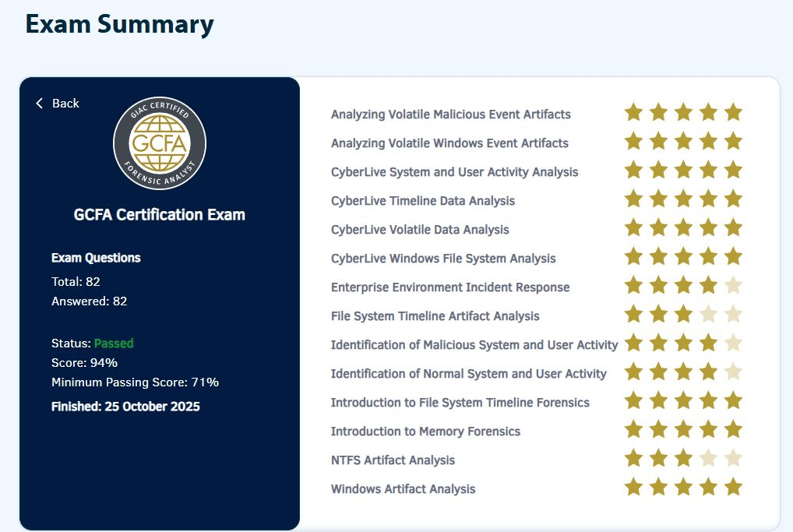Click Identification of Normal System and User Activity
The width and height of the screenshot is (793, 532).
click(x=468, y=374)
